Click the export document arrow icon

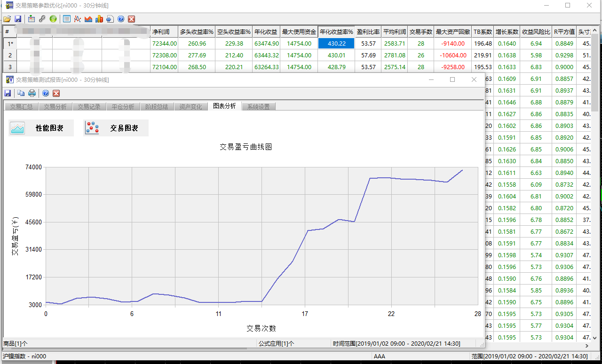point(110,19)
